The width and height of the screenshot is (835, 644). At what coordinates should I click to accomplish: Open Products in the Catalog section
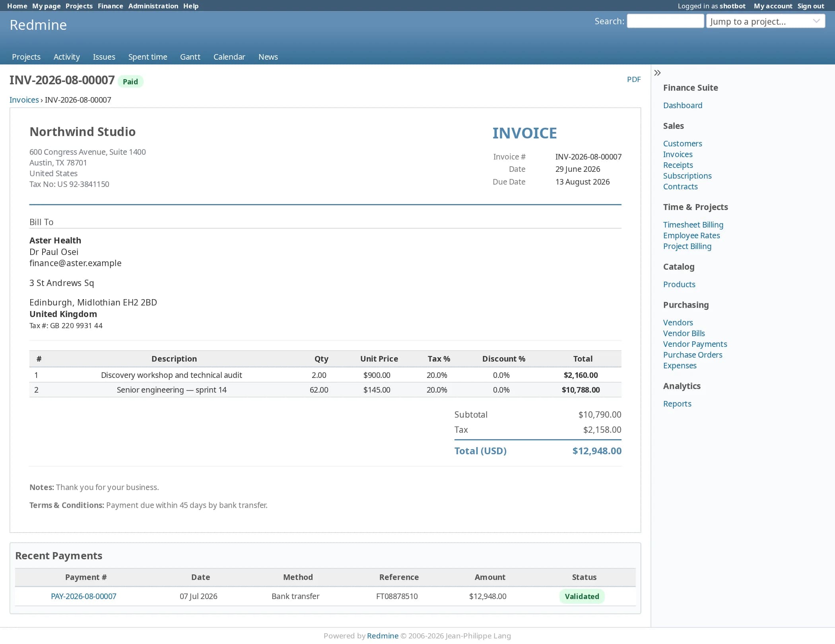coord(679,284)
